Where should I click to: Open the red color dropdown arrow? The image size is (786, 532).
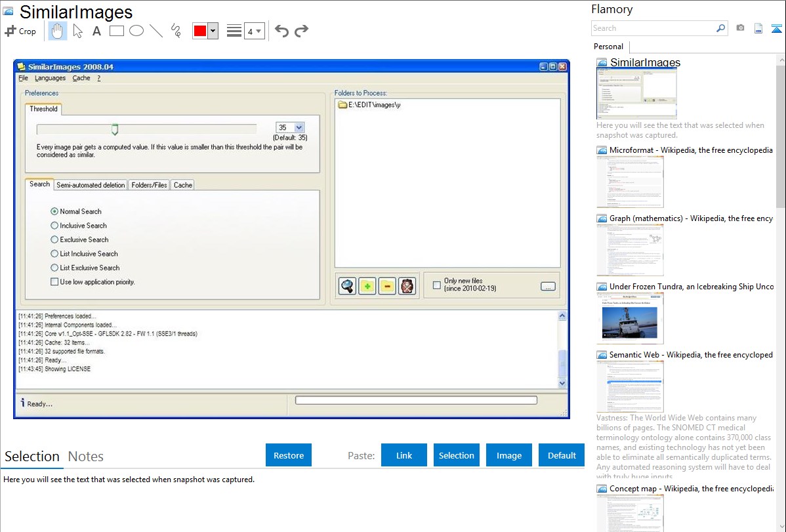click(x=213, y=31)
